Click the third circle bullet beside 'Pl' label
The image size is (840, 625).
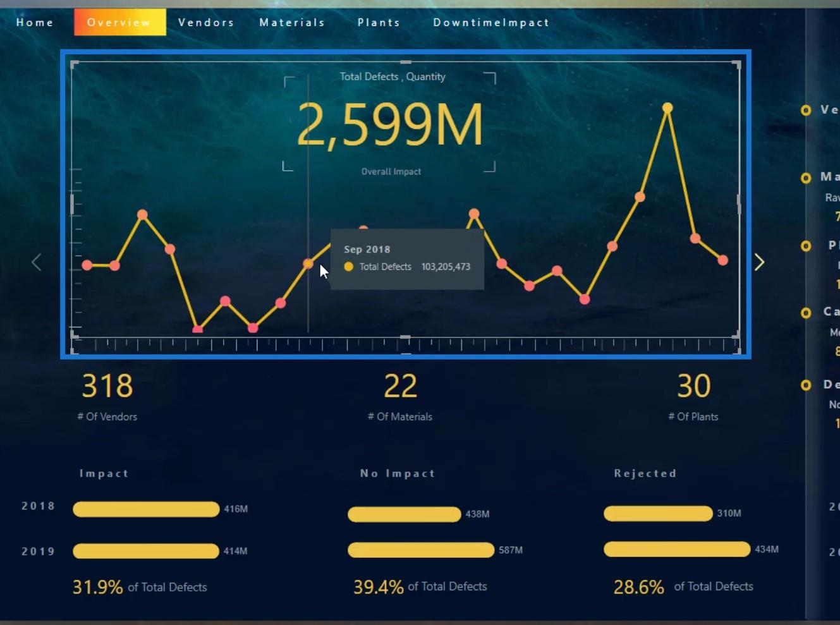[806, 246]
